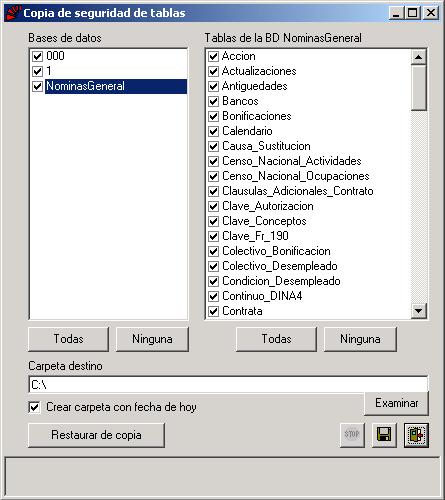
Task: Uncheck the NominasGeneral database checkbox
Action: (x=38, y=86)
